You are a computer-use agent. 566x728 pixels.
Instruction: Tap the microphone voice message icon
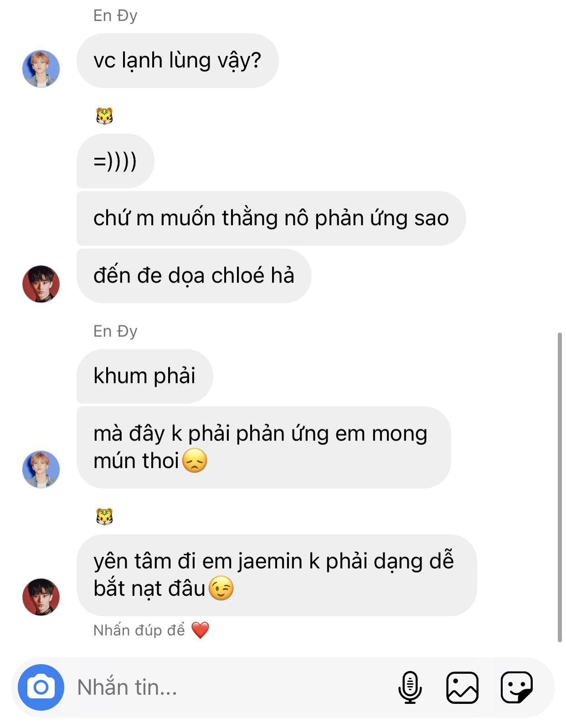(410, 687)
